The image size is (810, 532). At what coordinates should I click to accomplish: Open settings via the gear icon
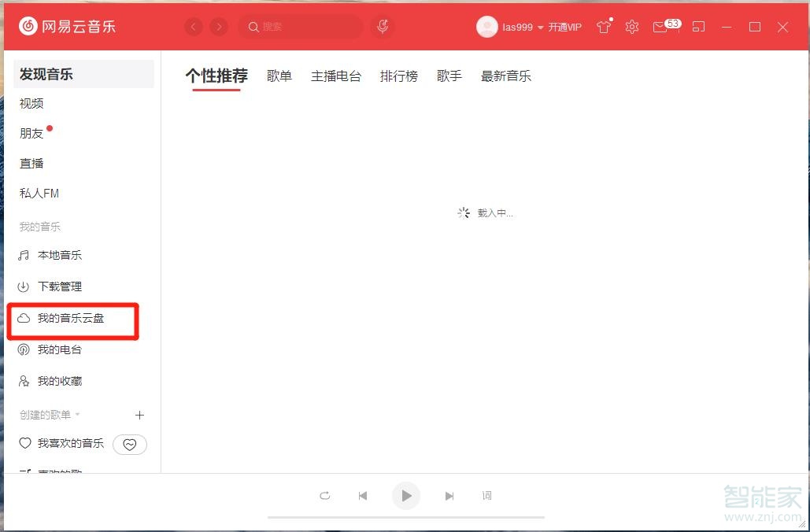point(631,26)
